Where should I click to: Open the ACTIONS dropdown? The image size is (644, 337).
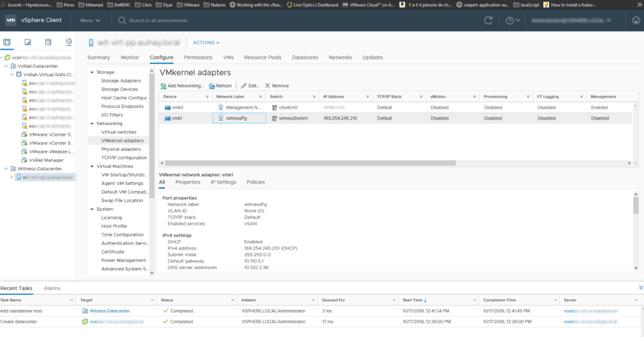pyautogui.click(x=206, y=43)
